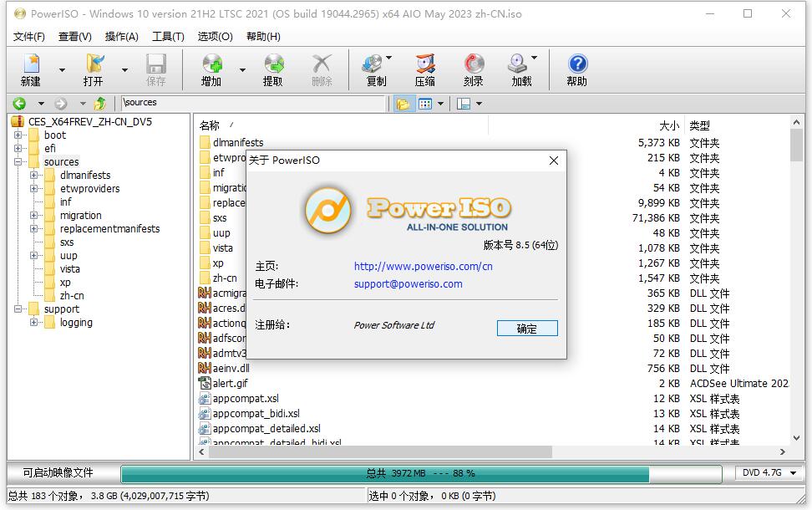Viewport: 812px width, 510px height.
Task: Click the dlmanifests folder icon in file list
Action: (x=205, y=142)
